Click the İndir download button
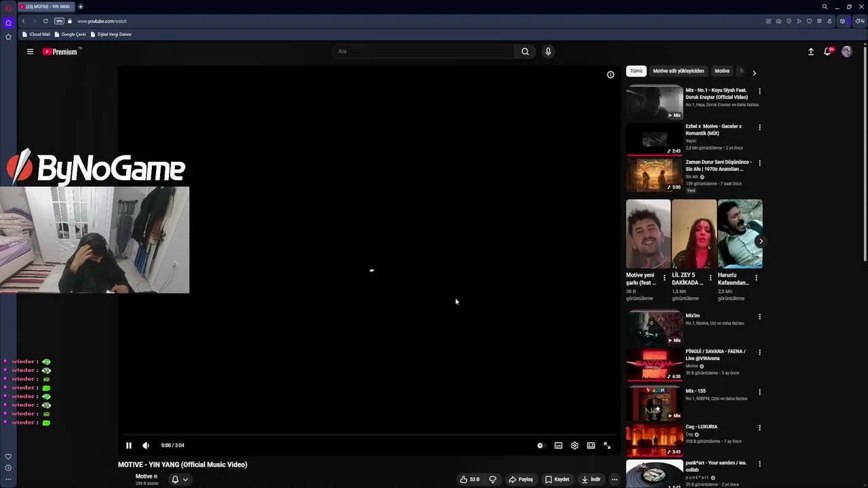The width and height of the screenshot is (868, 488). click(591, 479)
